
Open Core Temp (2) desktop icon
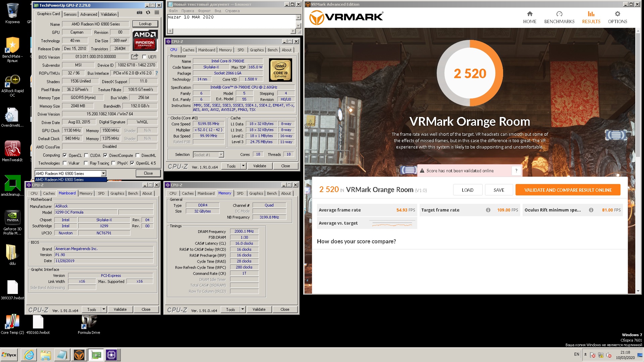(x=12, y=324)
